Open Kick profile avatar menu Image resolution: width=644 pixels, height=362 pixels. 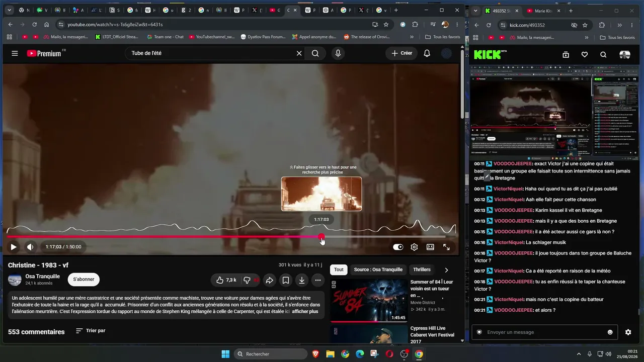(x=624, y=55)
